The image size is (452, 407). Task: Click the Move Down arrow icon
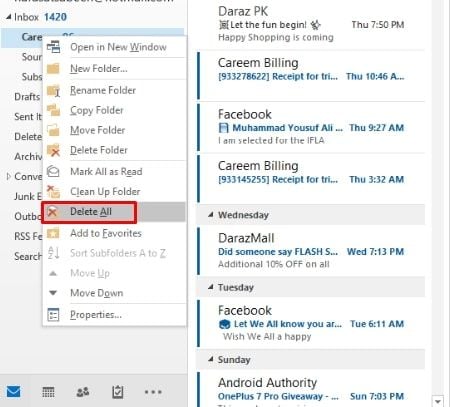pos(53,293)
